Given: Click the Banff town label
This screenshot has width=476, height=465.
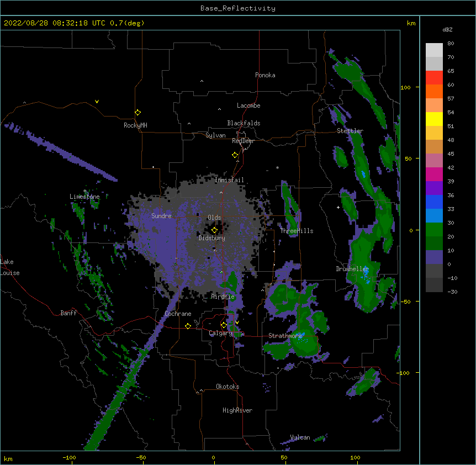Looking at the screenshot, I should (68, 313).
